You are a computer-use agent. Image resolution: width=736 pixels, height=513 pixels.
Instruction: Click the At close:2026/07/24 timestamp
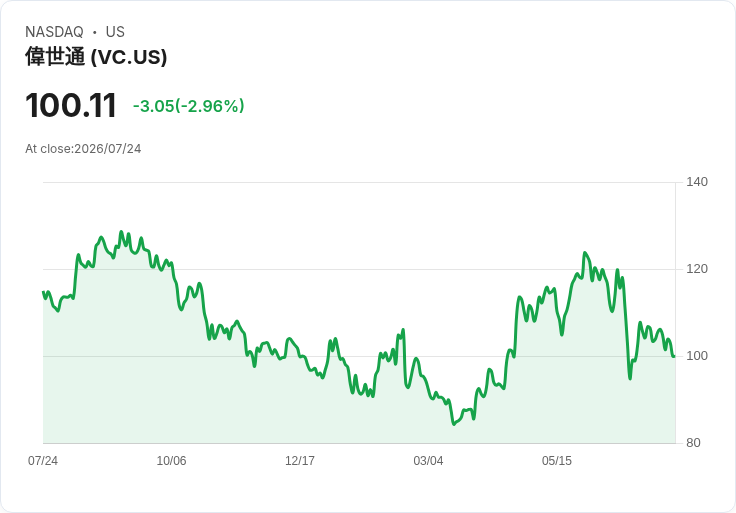[x=83, y=149]
